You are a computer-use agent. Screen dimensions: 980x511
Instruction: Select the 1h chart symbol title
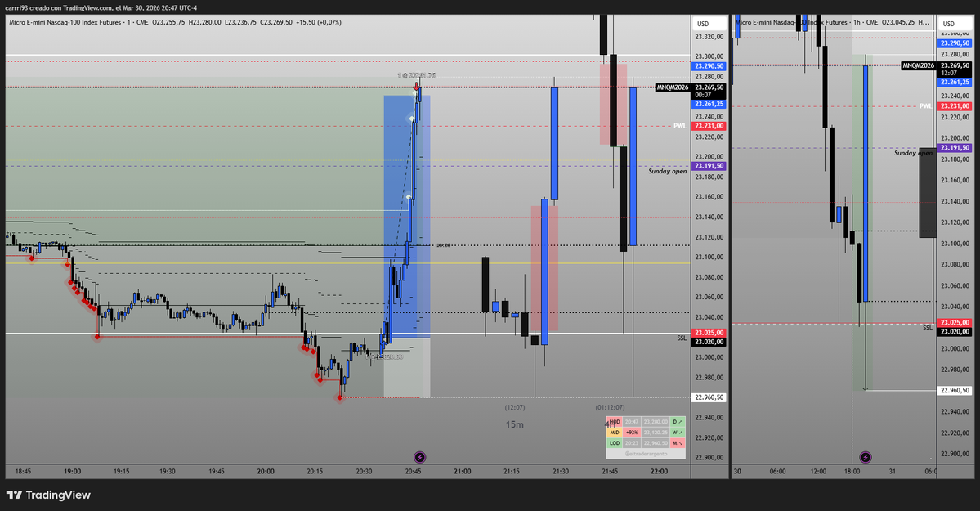[791, 22]
